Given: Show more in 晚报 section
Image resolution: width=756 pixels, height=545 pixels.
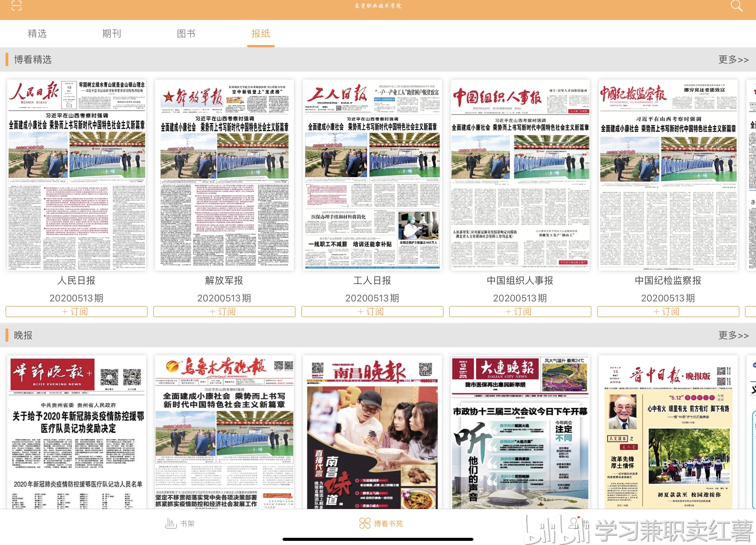Looking at the screenshot, I should 733,335.
